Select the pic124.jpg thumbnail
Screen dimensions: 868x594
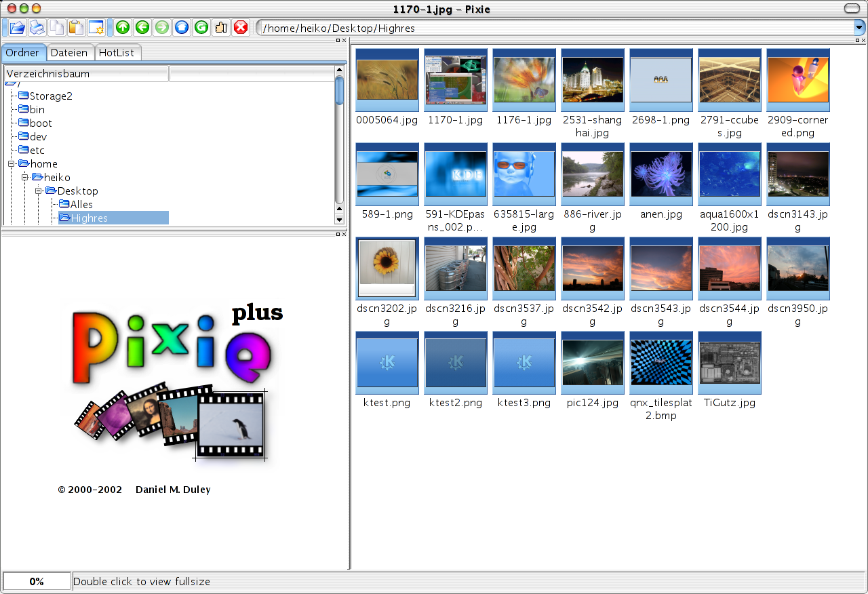point(593,363)
